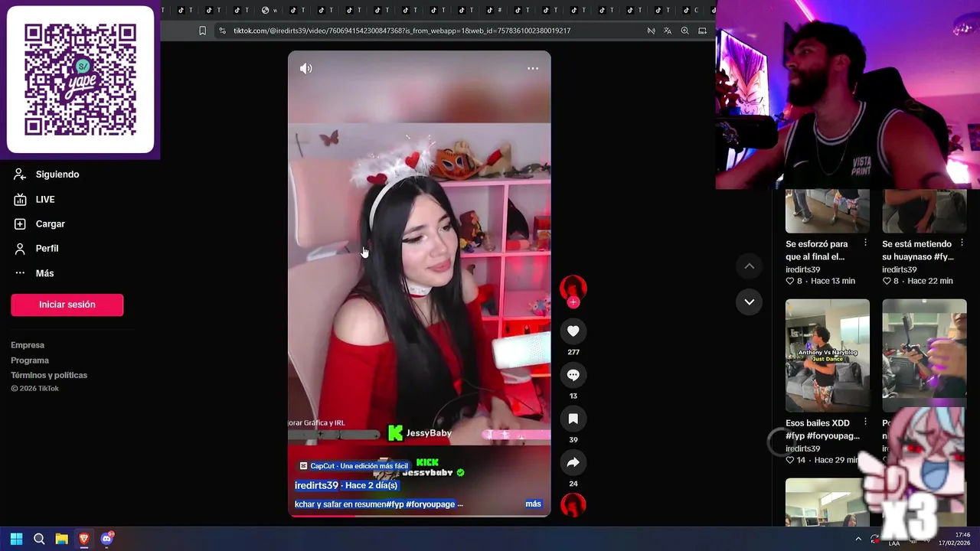
Task: Click the crossed-out icon right of URL
Action: click(x=651, y=31)
